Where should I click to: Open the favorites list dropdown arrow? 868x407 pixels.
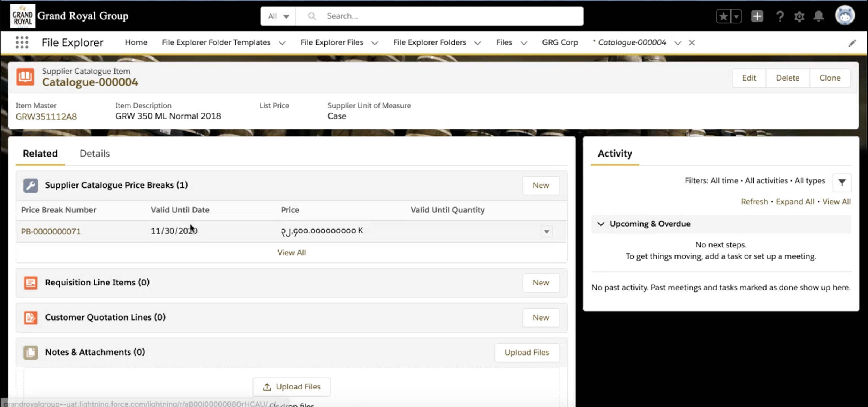click(x=736, y=16)
